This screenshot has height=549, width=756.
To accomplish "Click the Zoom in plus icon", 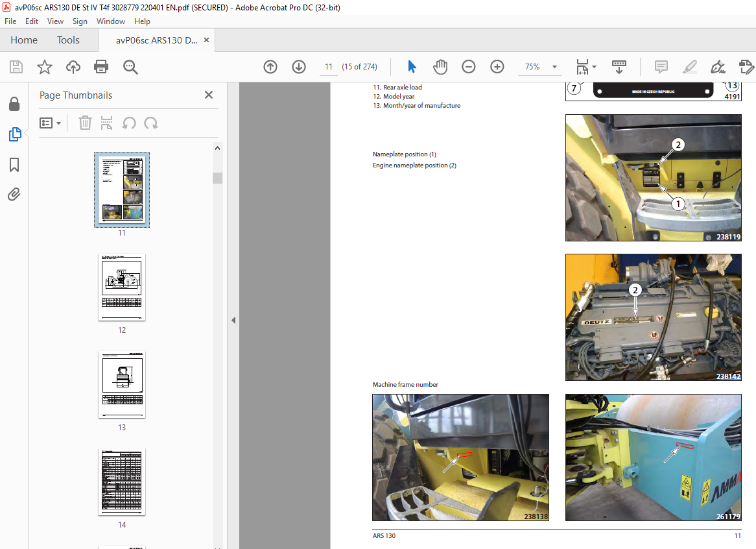I will coord(497,67).
